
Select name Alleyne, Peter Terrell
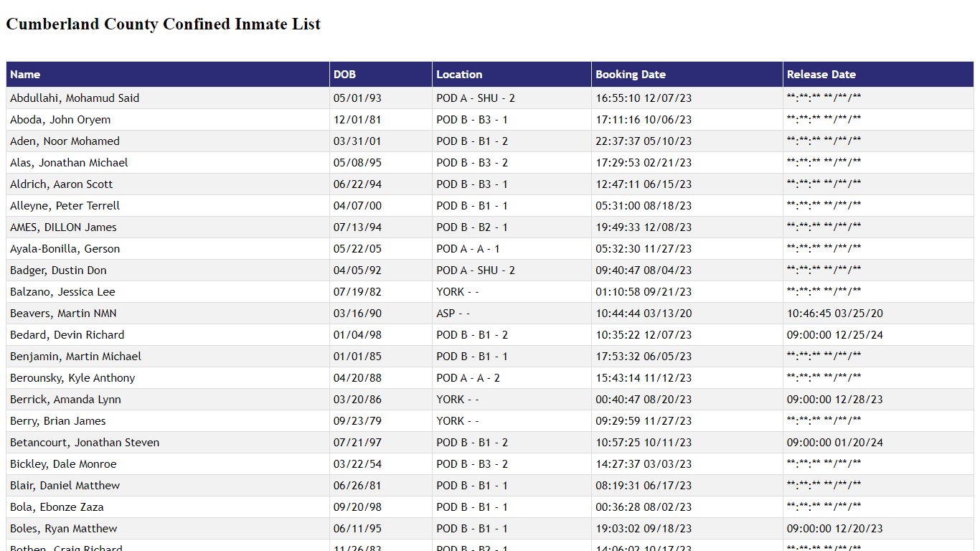tap(65, 206)
